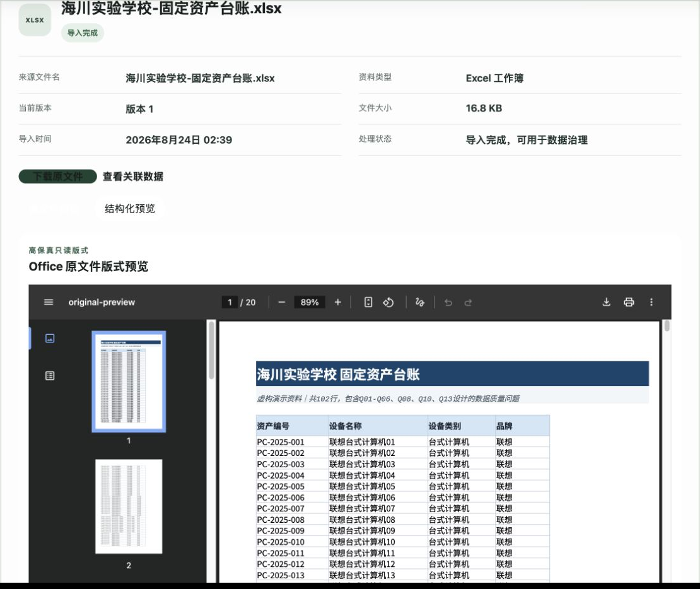700x589 pixels.
Task: Click the source file name value 海川实验学校-固定资产台账.xlsx
Action: [x=200, y=78]
